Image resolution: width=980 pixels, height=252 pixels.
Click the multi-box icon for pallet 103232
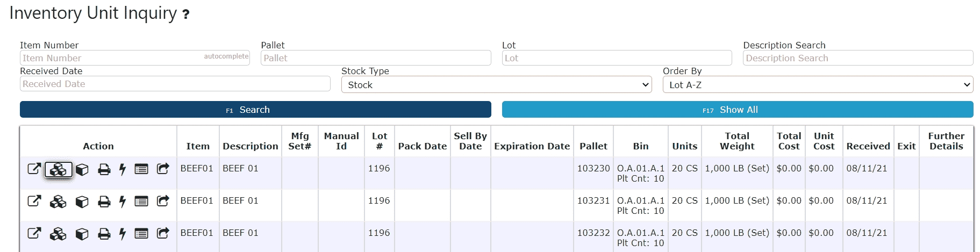click(x=58, y=234)
